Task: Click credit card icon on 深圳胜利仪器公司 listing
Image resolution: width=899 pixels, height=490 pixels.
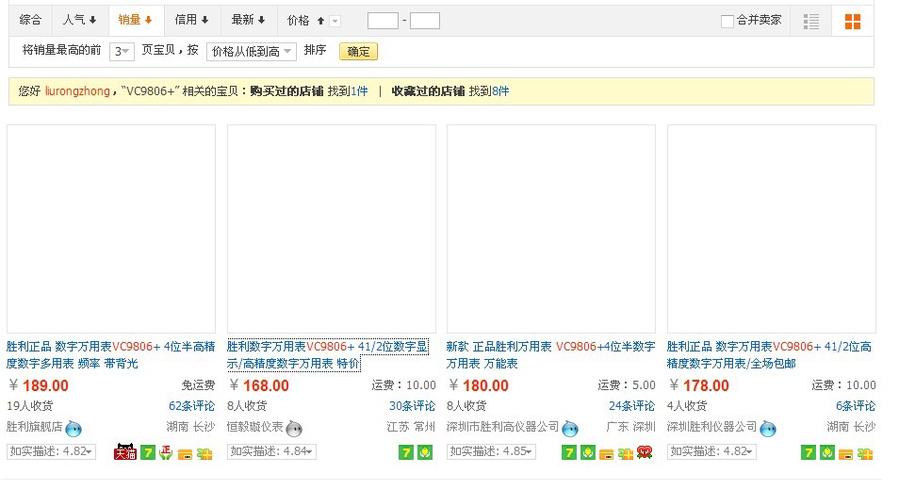Action: (846, 454)
